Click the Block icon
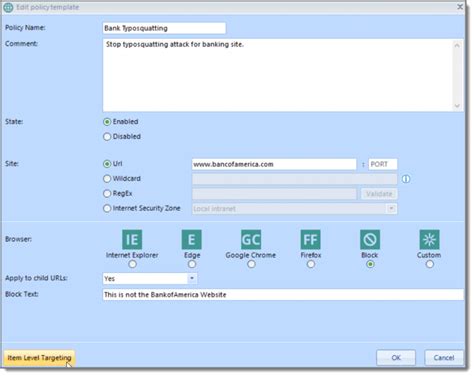Image resolution: width=474 pixels, height=376 pixels. pyautogui.click(x=370, y=239)
